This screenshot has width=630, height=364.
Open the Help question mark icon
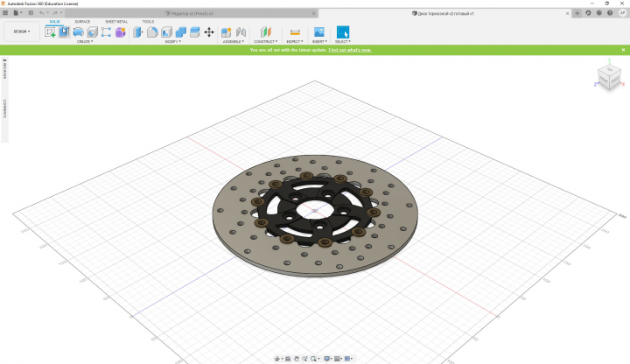coord(610,13)
